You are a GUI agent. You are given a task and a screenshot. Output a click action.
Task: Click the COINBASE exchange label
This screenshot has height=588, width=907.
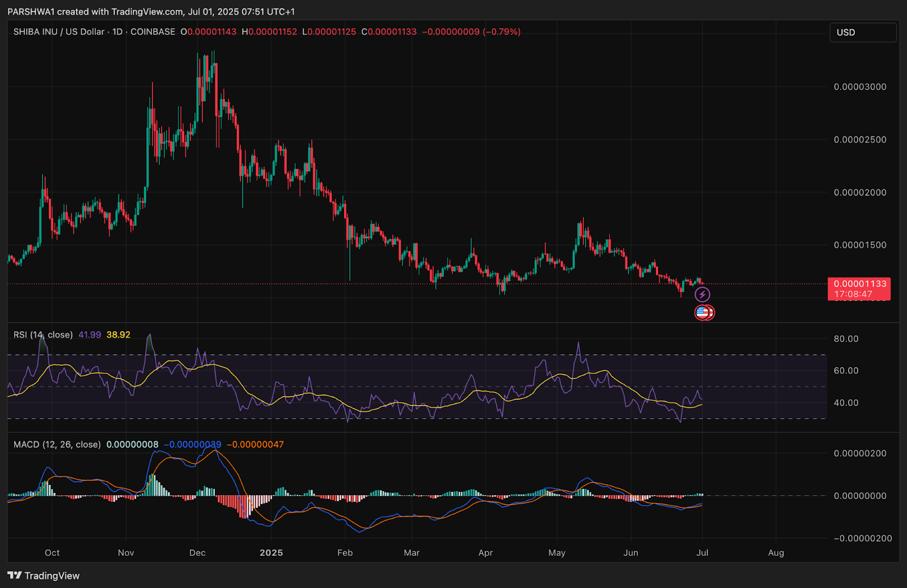tap(152, 32)
